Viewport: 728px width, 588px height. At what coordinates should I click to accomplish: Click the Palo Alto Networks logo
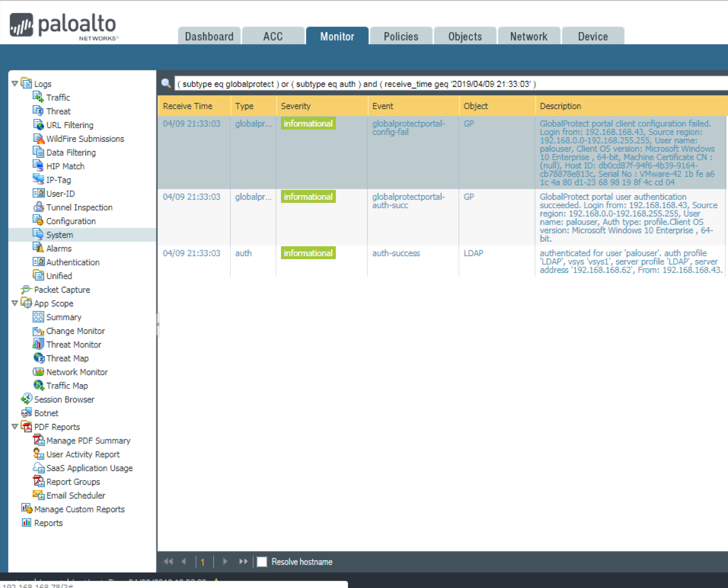tap(64, 27)
